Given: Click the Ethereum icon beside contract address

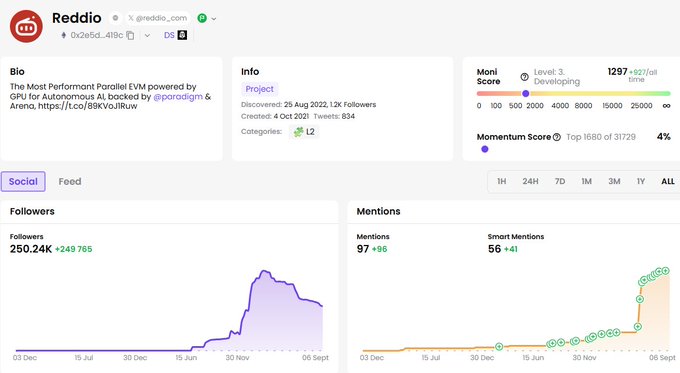Looking at the screenshot, I should click(64, 36).
